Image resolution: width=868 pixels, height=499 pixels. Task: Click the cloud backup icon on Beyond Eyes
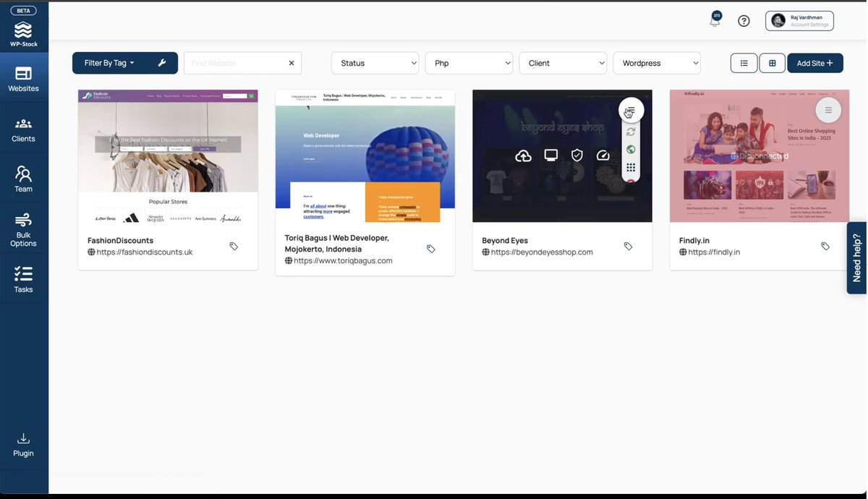point(524,155)
